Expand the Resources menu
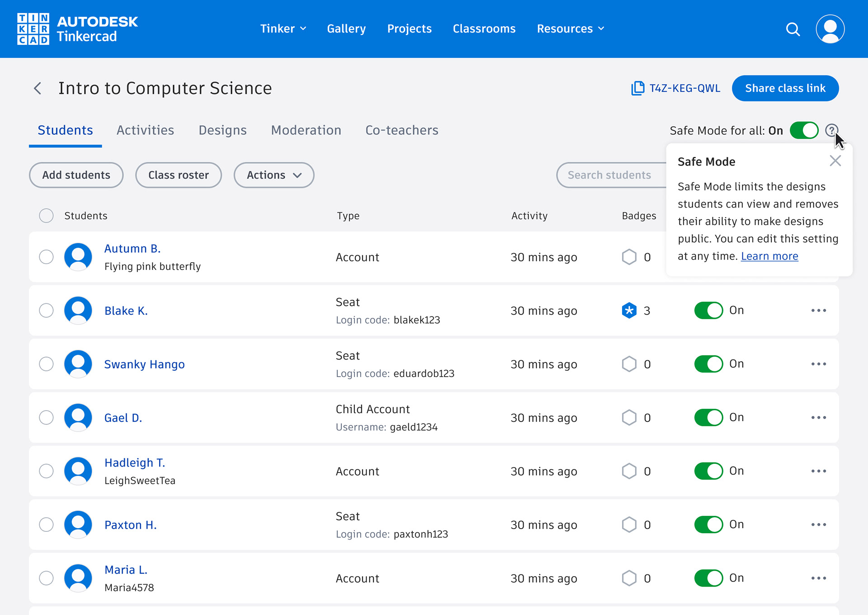 pyautogui.click(x=570, y=29)
